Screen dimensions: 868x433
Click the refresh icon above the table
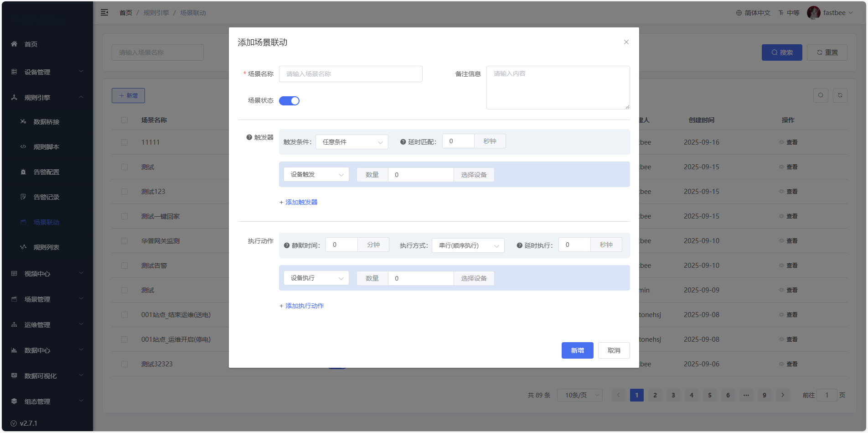[840, 95]
